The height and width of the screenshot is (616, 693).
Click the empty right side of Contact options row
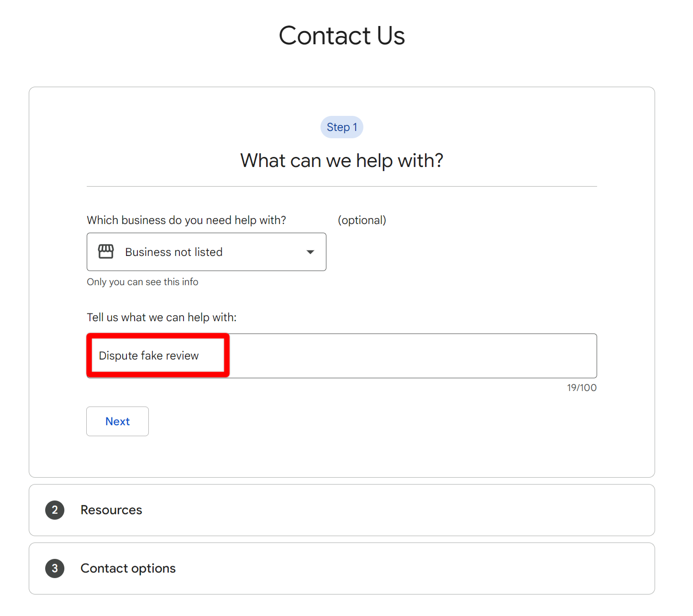point(457,568)
